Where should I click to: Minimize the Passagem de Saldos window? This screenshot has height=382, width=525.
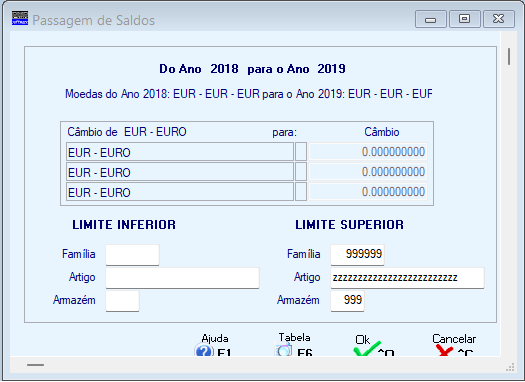point(431,19)
